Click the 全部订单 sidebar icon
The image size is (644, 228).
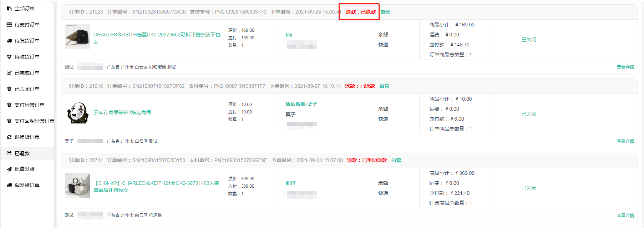point(9,8)
